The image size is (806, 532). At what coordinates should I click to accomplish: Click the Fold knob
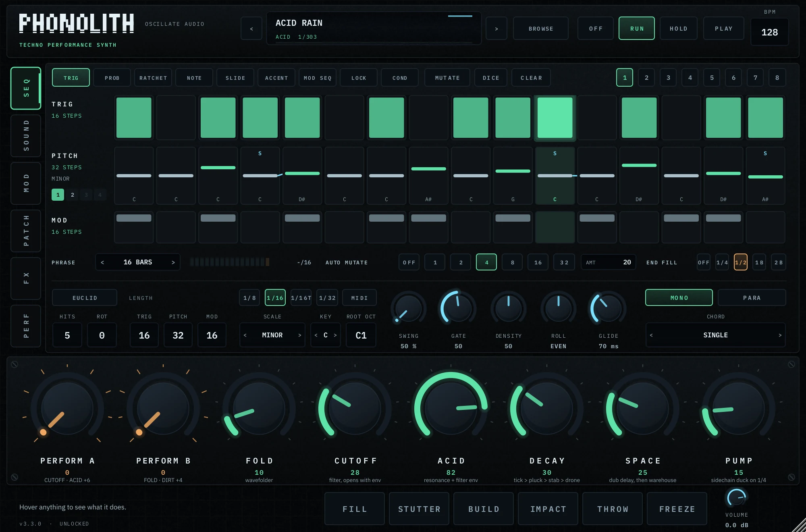tap(259, 408)
